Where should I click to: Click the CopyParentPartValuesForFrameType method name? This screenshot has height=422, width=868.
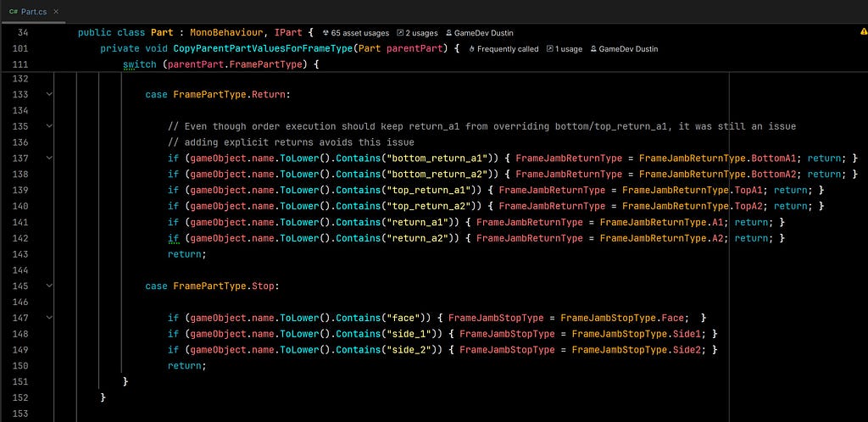[x=263, y=48]
